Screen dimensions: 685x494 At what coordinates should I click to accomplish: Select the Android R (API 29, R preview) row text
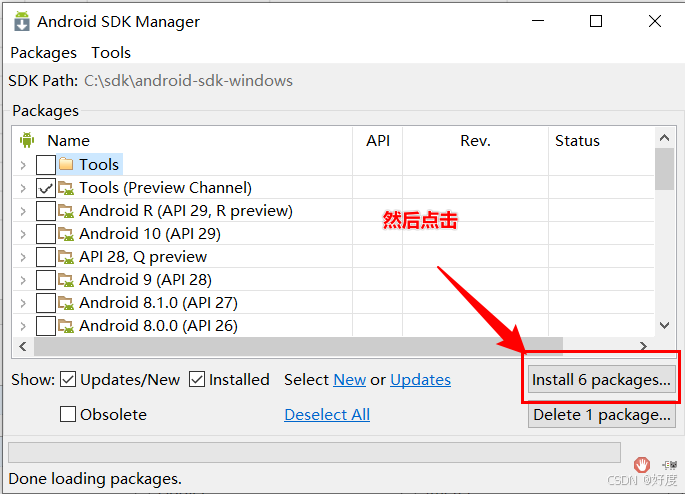click(186, 211)
